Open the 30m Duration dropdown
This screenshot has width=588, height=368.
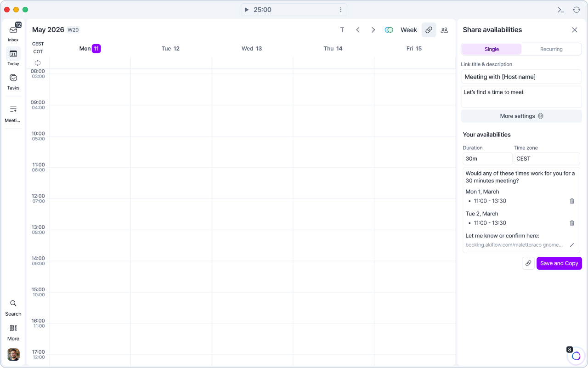(487, 159)
